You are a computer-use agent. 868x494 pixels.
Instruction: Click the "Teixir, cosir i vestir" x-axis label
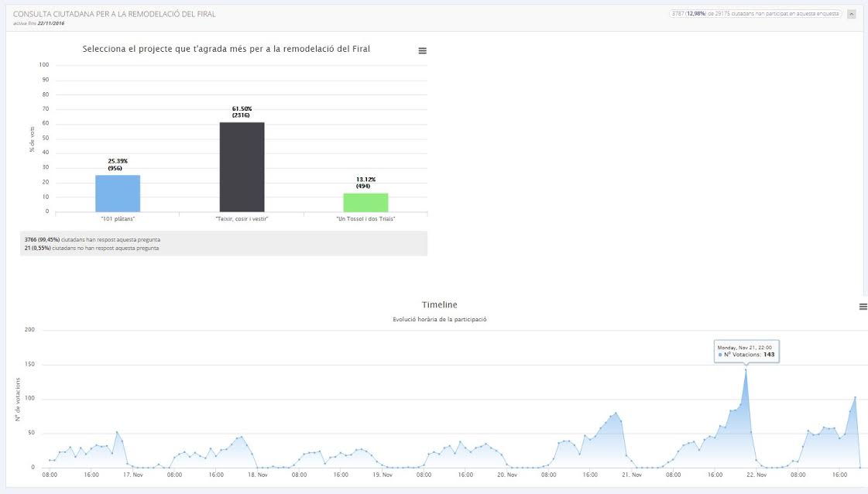242,219
